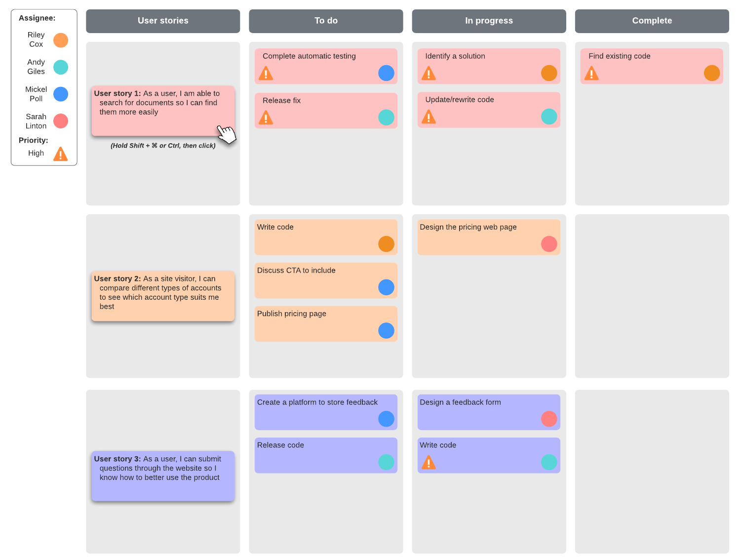
Task: Select the User stories column header
Action: 163,21
